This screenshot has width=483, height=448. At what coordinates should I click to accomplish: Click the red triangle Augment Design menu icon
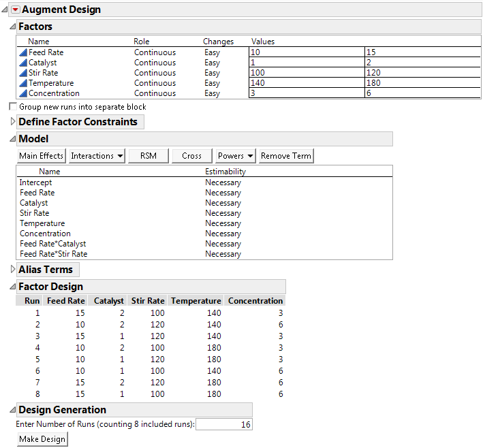pos(16,10)
